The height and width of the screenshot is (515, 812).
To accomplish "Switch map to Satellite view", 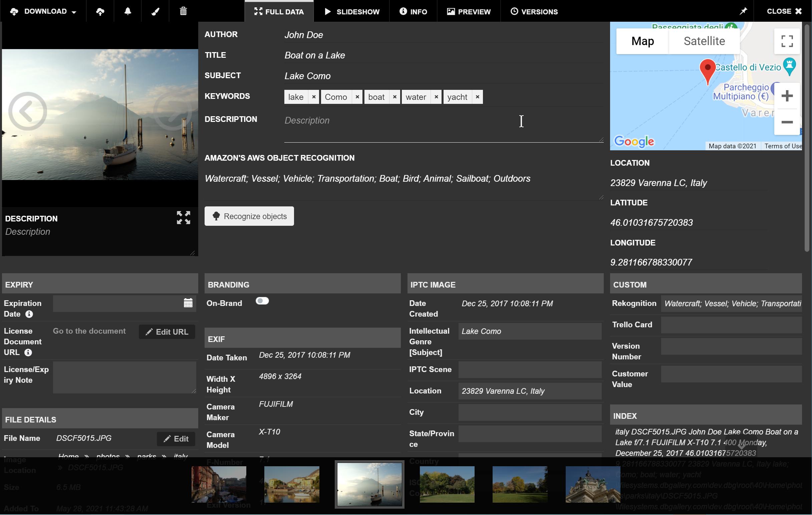I will [704, 41].
